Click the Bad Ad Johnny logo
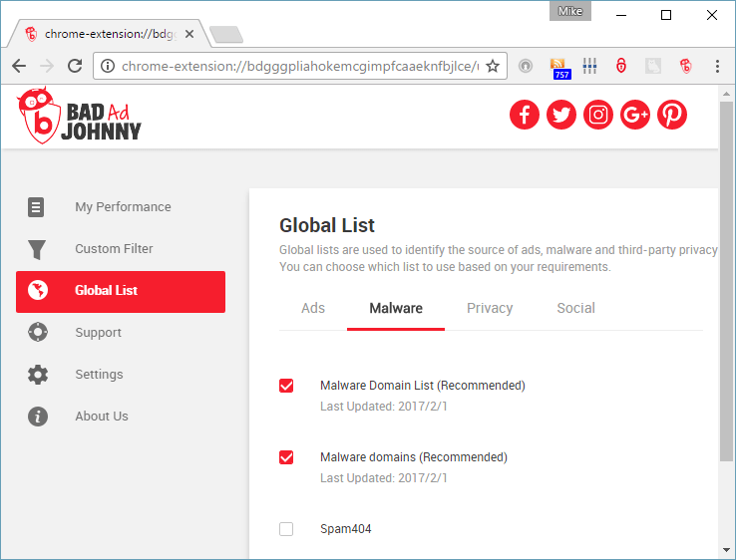This screenshot has height=560, width=736. (x=79, y=116)
